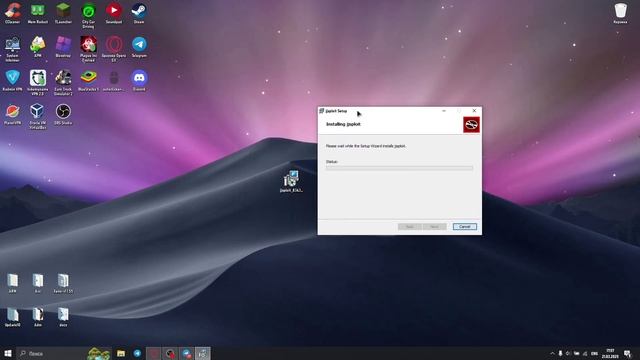
Task: Open the Recycle Bin icon
Action: click(x=620, y=13)
